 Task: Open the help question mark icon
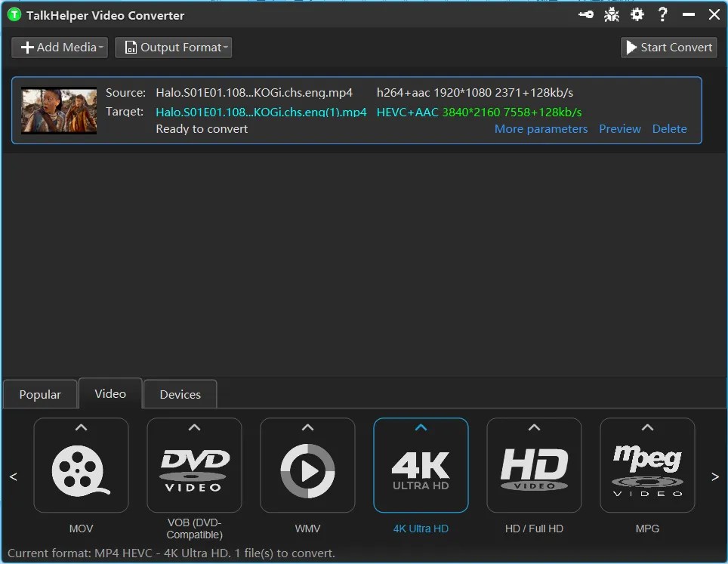click(662, 14)
